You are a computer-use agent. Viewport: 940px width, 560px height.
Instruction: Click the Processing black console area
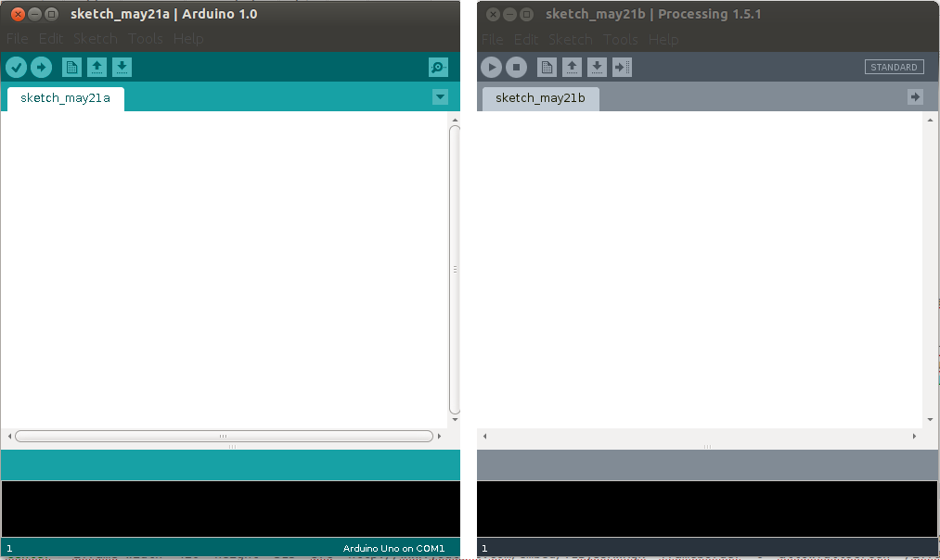pos(707,508)
